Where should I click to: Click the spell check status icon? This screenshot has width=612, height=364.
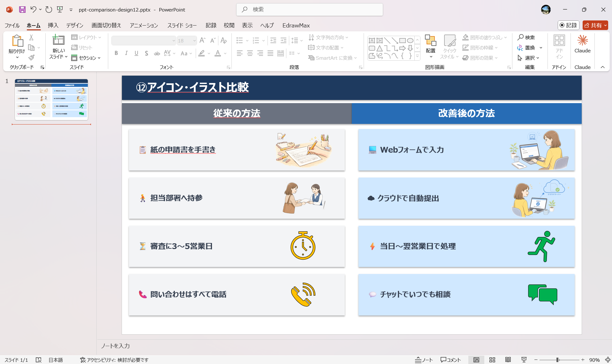coord(39,360)
